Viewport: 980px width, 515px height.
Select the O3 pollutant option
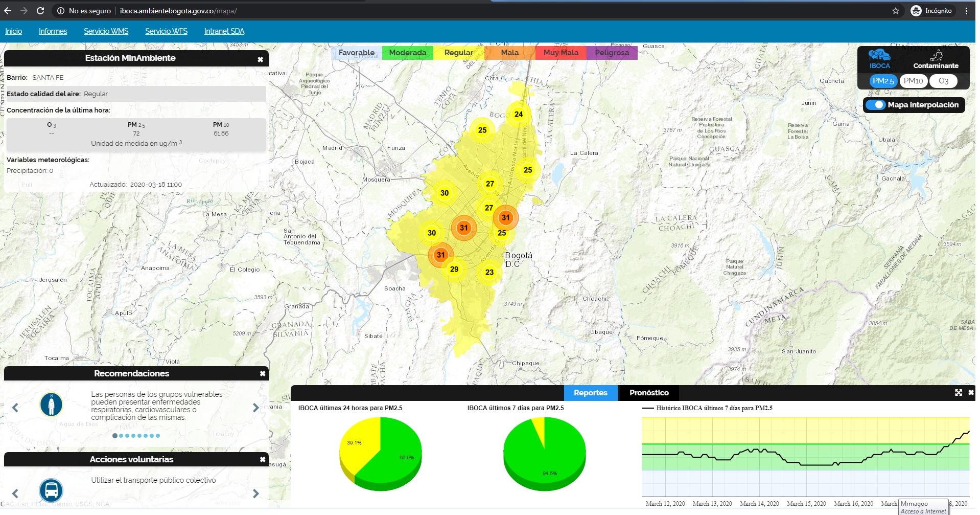[943, 81]
